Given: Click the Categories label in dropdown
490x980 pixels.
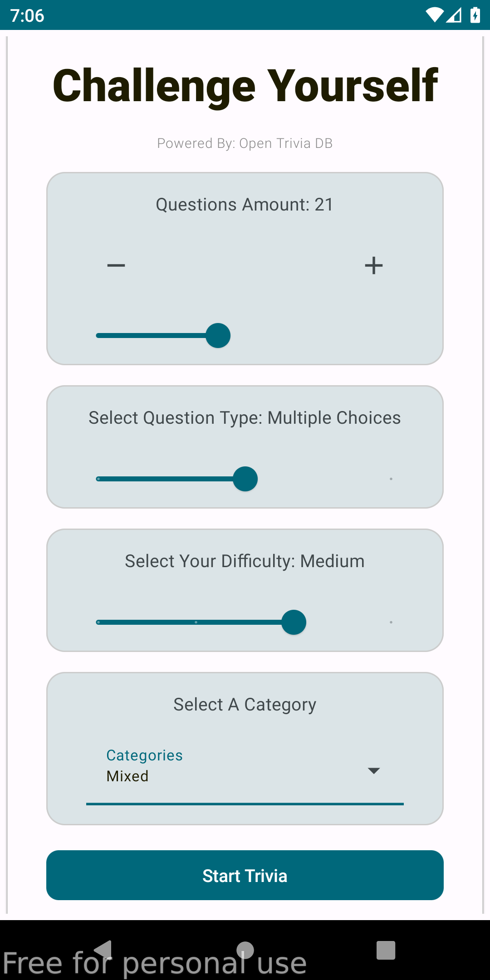Looking at the screenshot, I should point(144,755).
